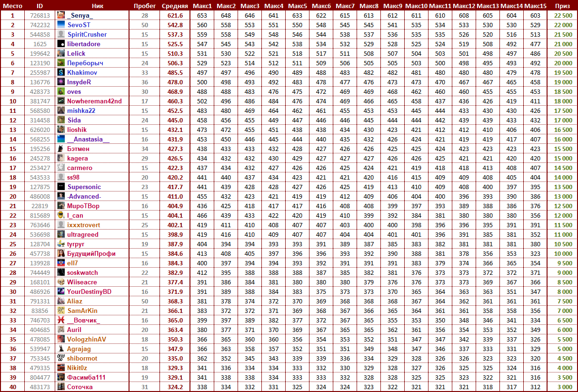Click the avatar icon next to Auril
The image size is (578, 392).
61,330
